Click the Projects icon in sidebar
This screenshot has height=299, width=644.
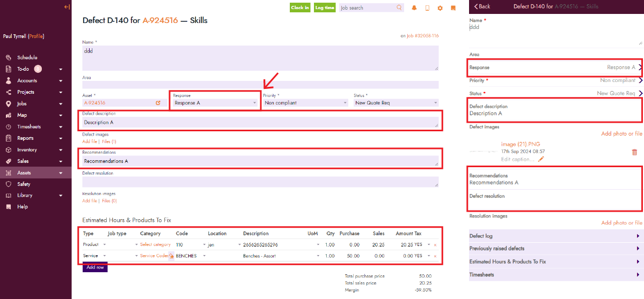click(x=8, y=92)
